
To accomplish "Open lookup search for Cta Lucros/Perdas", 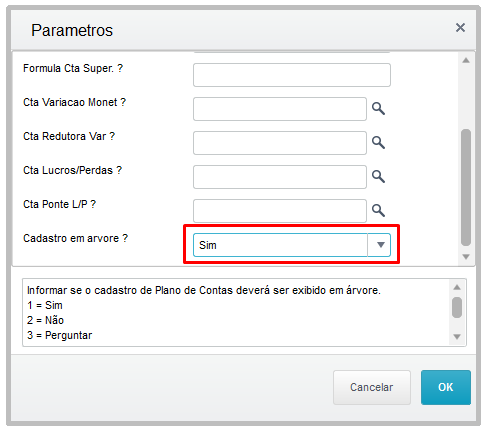I will click(x=378, y=177).
